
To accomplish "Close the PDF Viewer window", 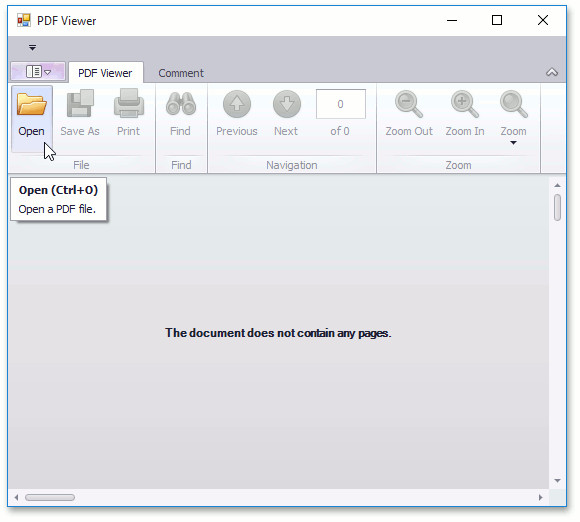I will coord(543,20).
